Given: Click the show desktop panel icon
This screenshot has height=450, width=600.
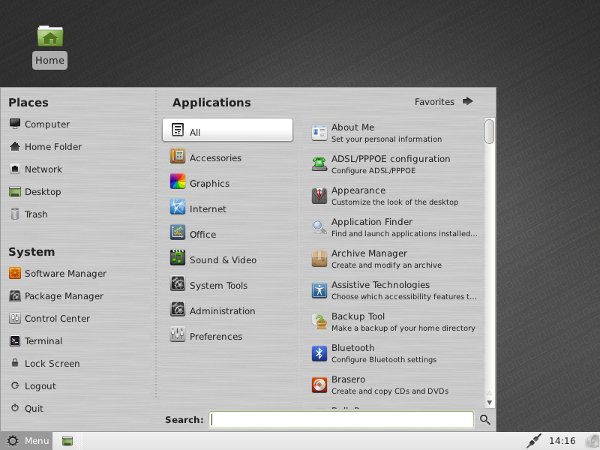Looking at the screenshot, I should (68, 441).
